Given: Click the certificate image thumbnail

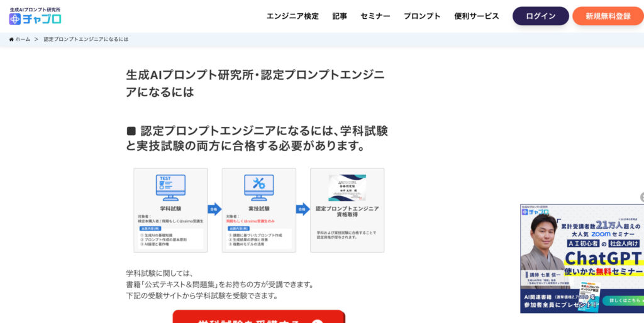Looking at the screenshot, I should point(347,187).
